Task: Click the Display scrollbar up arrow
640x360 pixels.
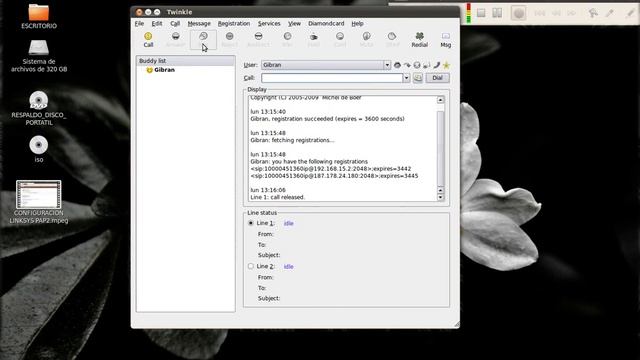Action: (440, 100)
